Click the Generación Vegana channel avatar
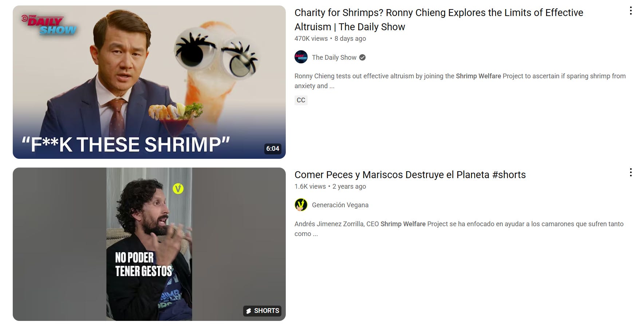Image resolution: width=644 pixels, height=326 pixels. (301, 205)
